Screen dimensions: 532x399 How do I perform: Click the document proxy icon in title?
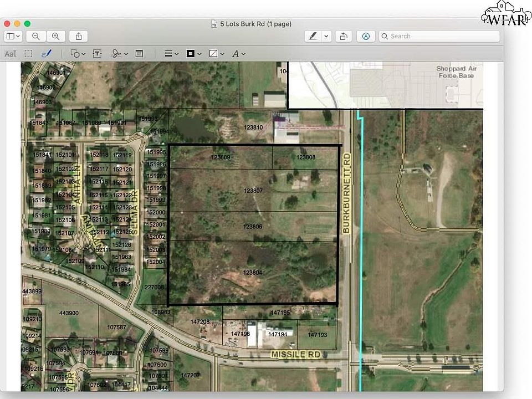(214, 24)
